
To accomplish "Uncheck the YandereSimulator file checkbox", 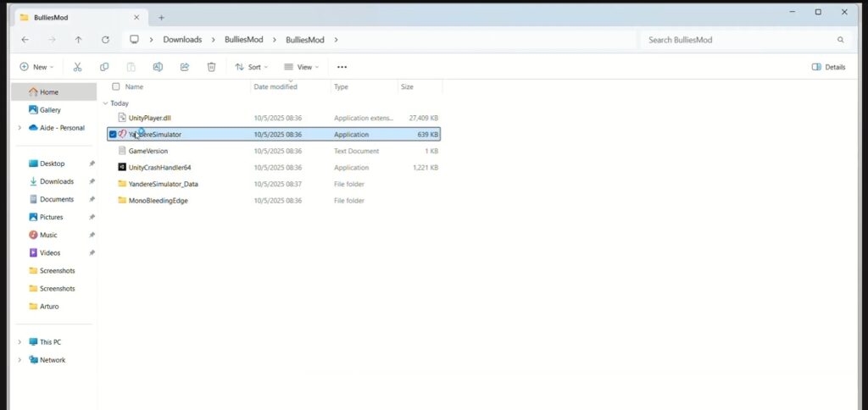I will click(113, 134).
